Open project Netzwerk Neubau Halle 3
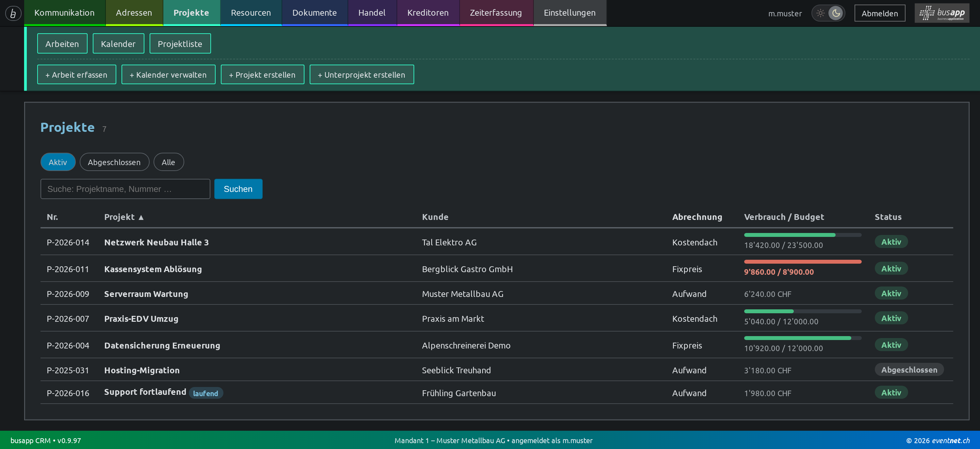Screen dimensions: 980x449 156,242
